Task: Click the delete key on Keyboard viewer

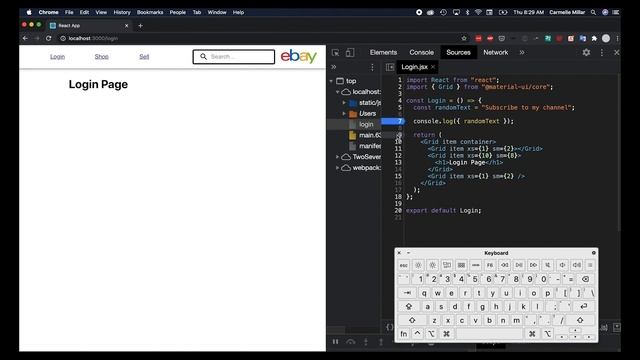Action: [x=585, y=279]
